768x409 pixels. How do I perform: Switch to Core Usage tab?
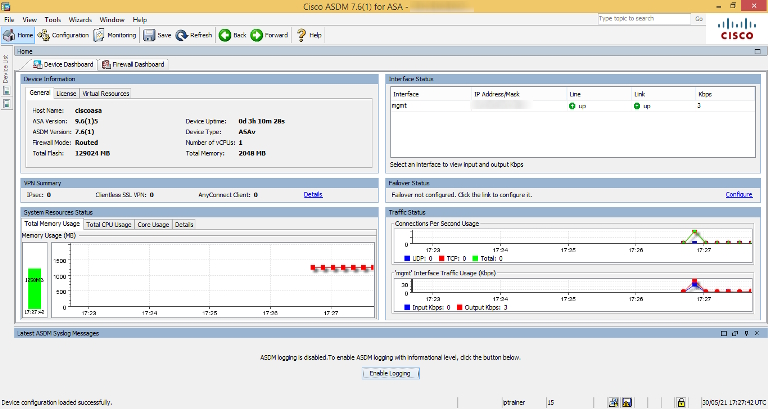pos(153,225)
